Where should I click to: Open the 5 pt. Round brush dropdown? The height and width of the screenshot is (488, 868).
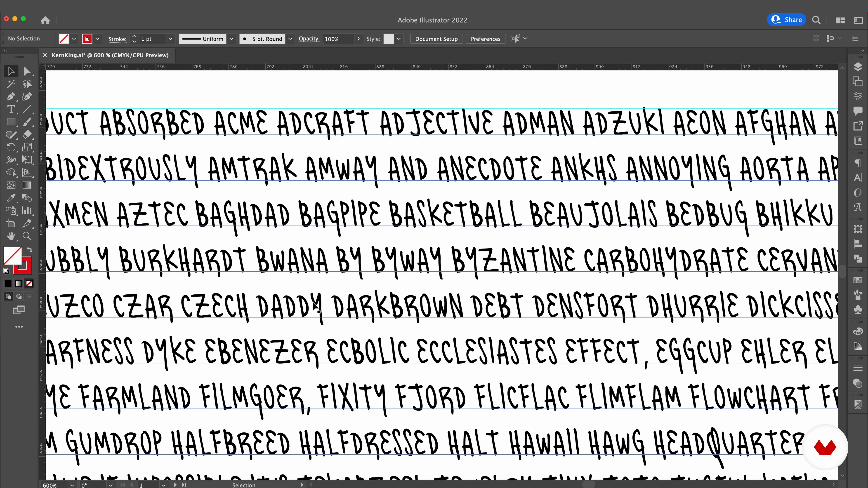click(x=290, y=39)
